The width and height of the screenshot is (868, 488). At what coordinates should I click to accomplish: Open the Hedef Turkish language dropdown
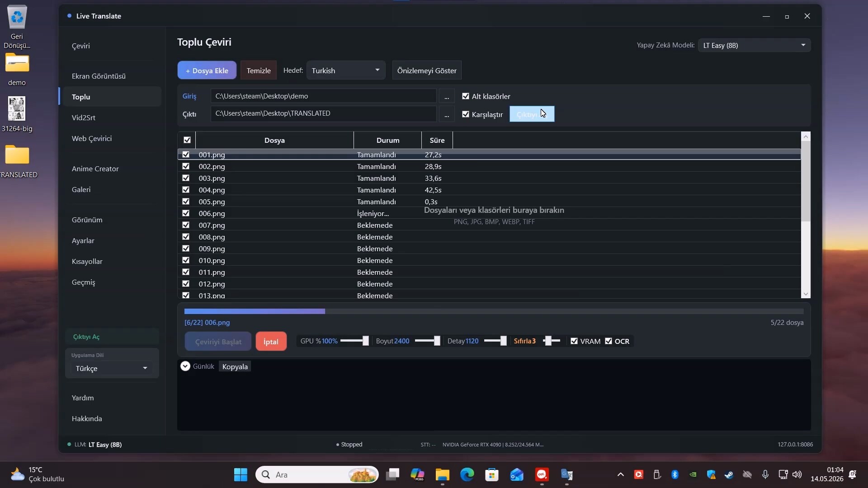point(346,70)
